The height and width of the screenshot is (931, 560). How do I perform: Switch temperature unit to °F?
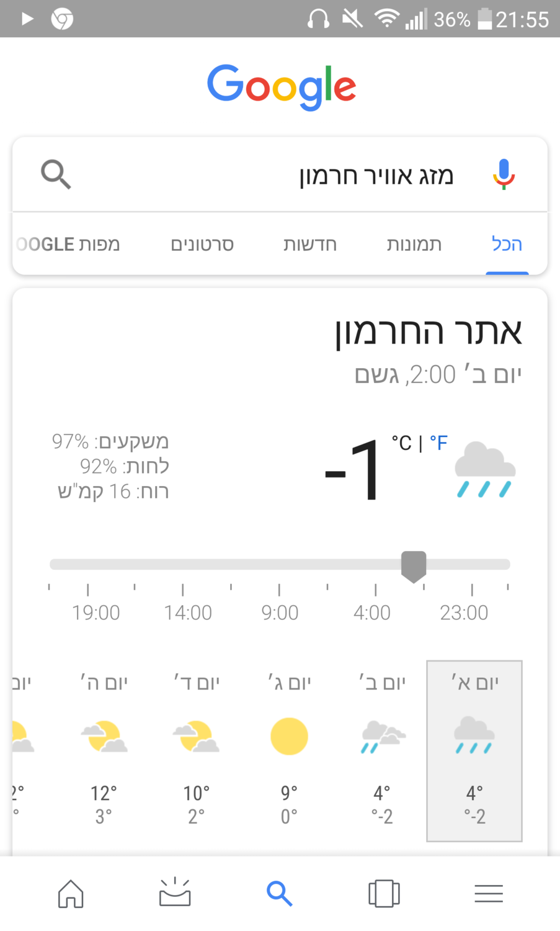439,443
